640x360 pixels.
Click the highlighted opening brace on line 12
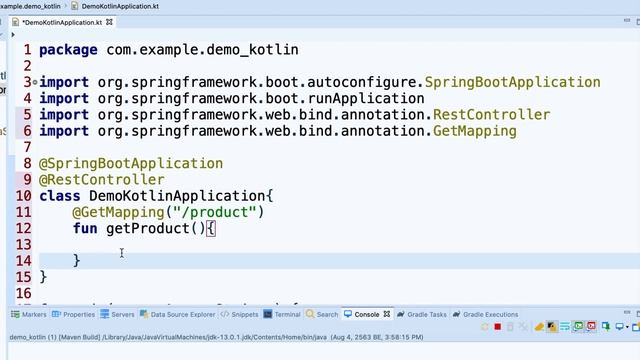[x=211, y=229]
